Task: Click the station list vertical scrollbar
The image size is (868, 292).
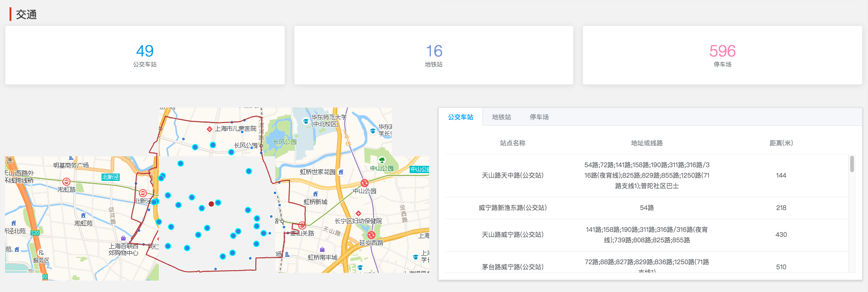Action: [x=852, y=164]
